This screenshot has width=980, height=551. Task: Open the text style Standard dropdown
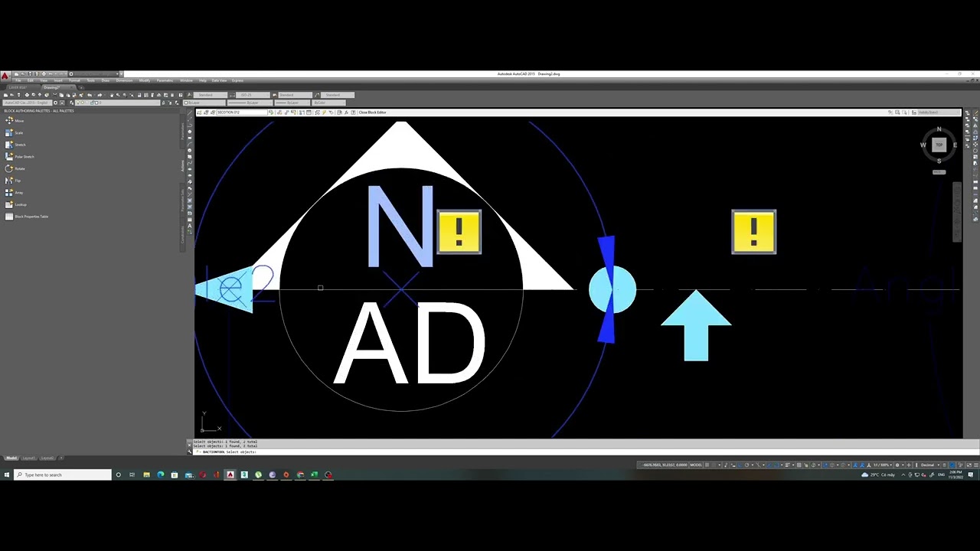pyautogui.click(x=211, y=95)
